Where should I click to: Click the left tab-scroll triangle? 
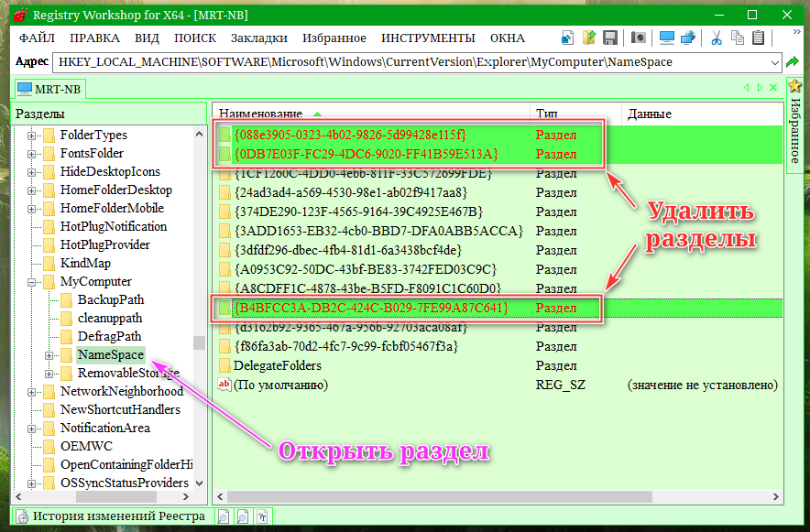click(747, 88)
